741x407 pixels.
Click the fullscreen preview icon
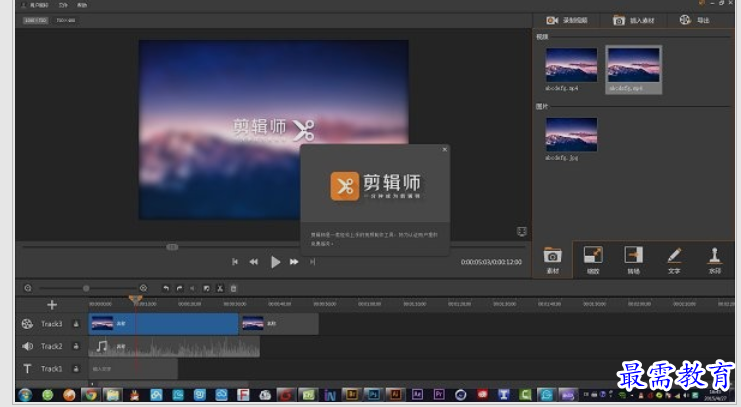521,231
